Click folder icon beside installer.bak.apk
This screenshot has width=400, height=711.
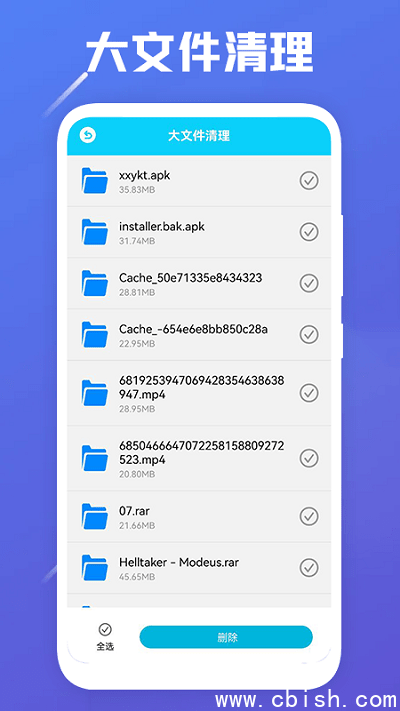[x=95, y=232]
